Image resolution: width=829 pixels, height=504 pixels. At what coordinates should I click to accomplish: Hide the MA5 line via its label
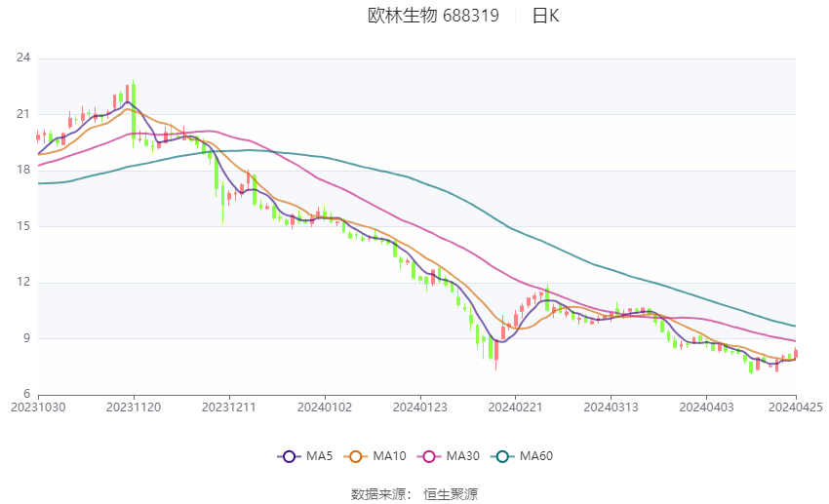319,456
